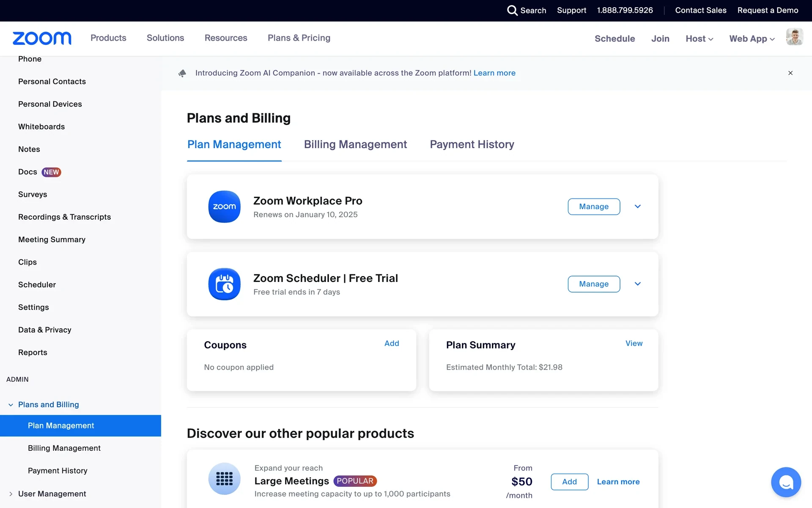Click the AI Companion announcement icon
The width and height of the screenshot is (812, 508).
182,73
